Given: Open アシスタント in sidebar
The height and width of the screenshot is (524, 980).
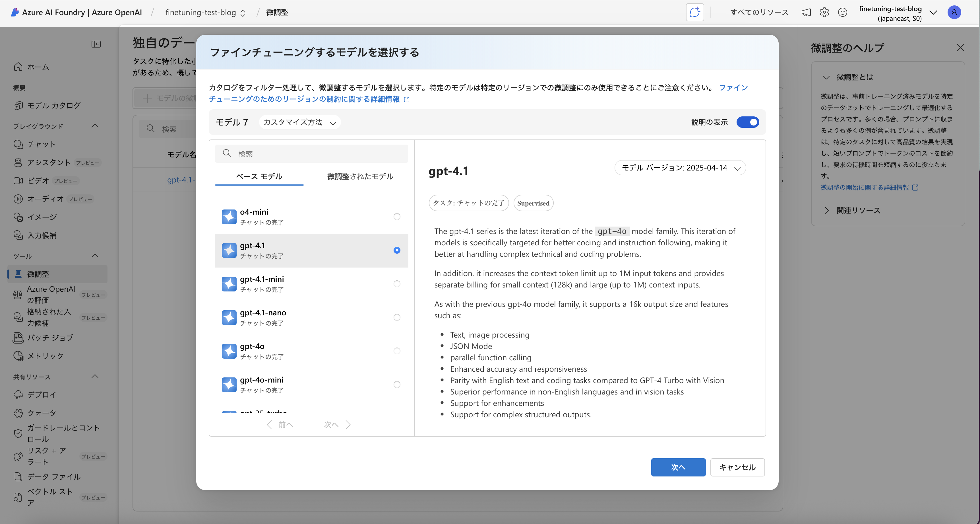Looking at the screenshot, I should click(x=57, y=163).
